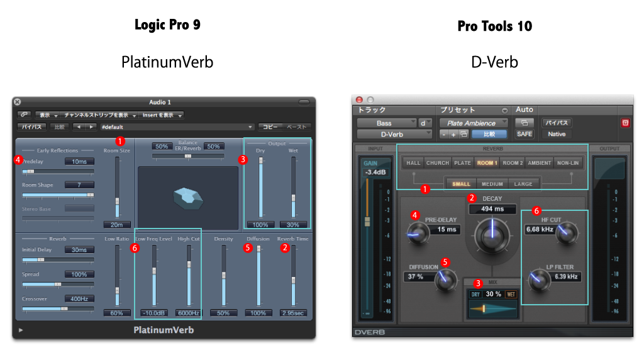Open the automation window icon under Auto
Viewport: 644px width, 362px height.
pos(524,122)
